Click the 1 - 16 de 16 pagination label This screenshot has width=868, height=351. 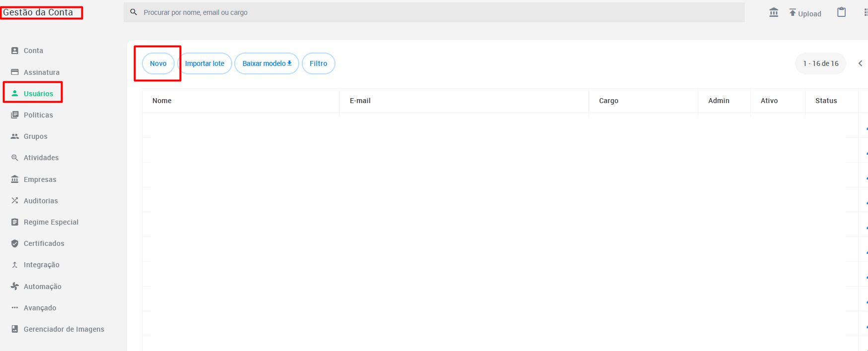[821, 63]
